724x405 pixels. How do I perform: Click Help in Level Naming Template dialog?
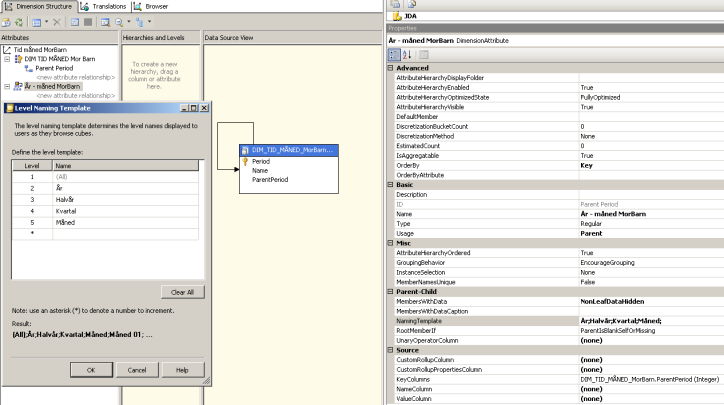pos(182,370)
